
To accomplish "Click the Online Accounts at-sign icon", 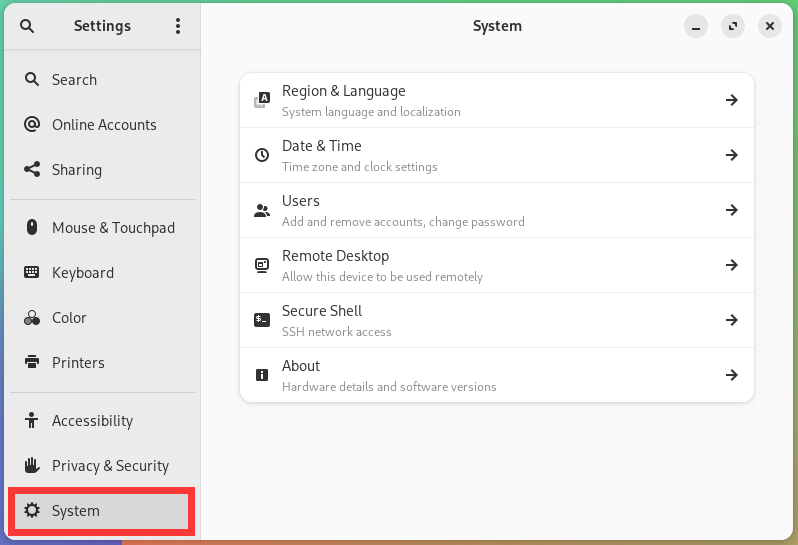I will point(32,124).
